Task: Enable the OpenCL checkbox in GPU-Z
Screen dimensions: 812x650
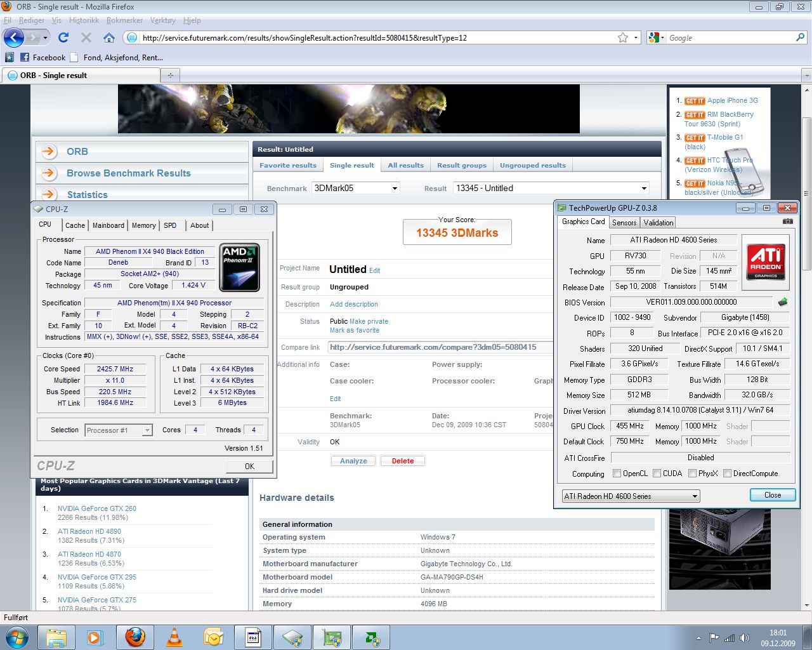Action: coord(617,474)
